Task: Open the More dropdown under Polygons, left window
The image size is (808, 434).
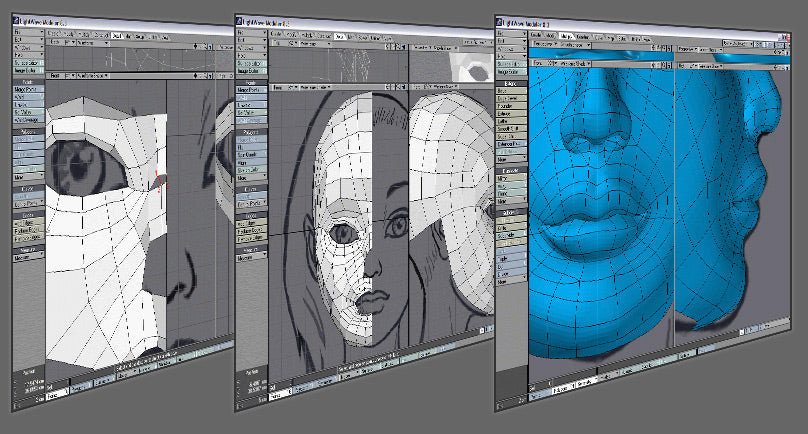Action: [x=28, y=176]
